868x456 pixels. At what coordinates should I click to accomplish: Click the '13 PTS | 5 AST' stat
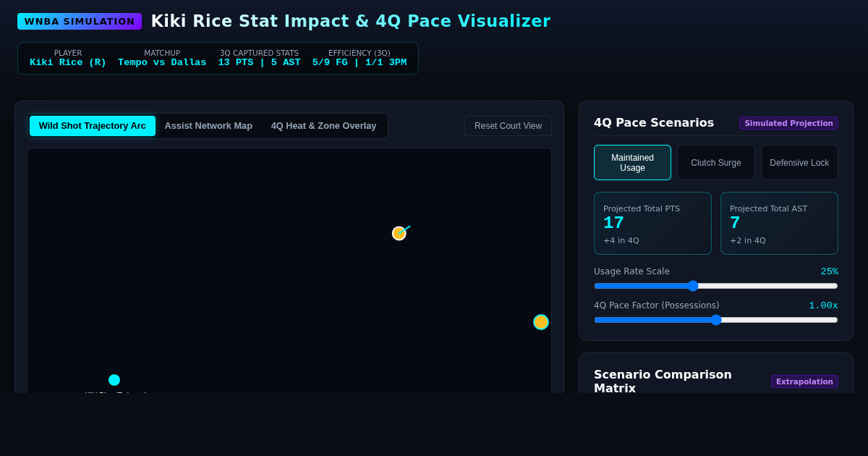[x=259, y=63]
